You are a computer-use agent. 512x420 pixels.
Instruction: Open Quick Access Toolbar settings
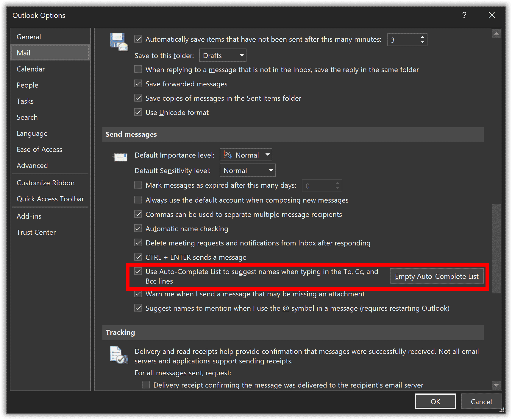pos(50,199)
